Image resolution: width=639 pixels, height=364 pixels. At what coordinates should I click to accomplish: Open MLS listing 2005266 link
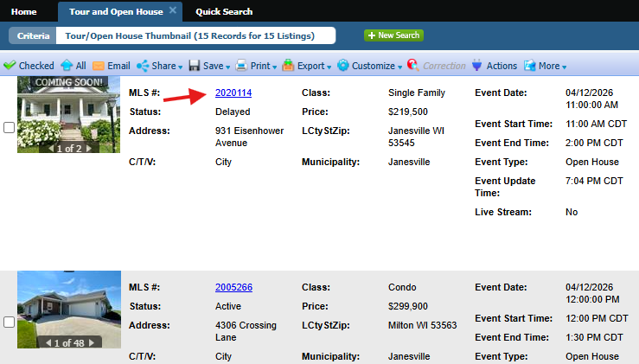pos(233,287)
